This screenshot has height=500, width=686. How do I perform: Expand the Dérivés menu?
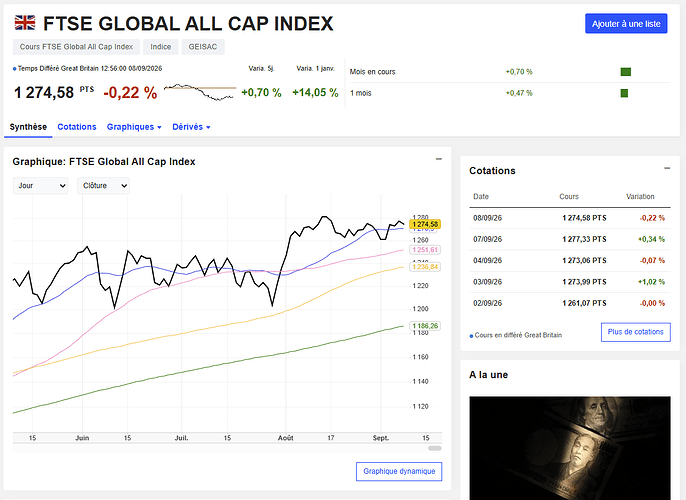tap(191, 127)
